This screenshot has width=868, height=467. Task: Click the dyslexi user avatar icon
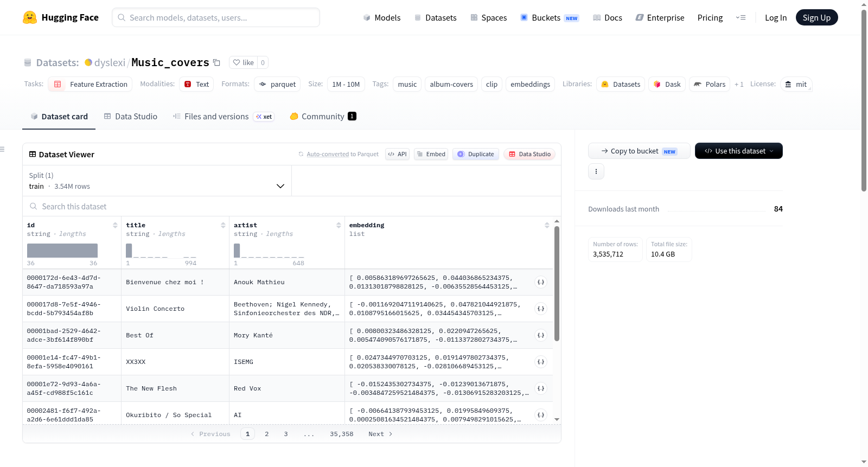[88, 62]
